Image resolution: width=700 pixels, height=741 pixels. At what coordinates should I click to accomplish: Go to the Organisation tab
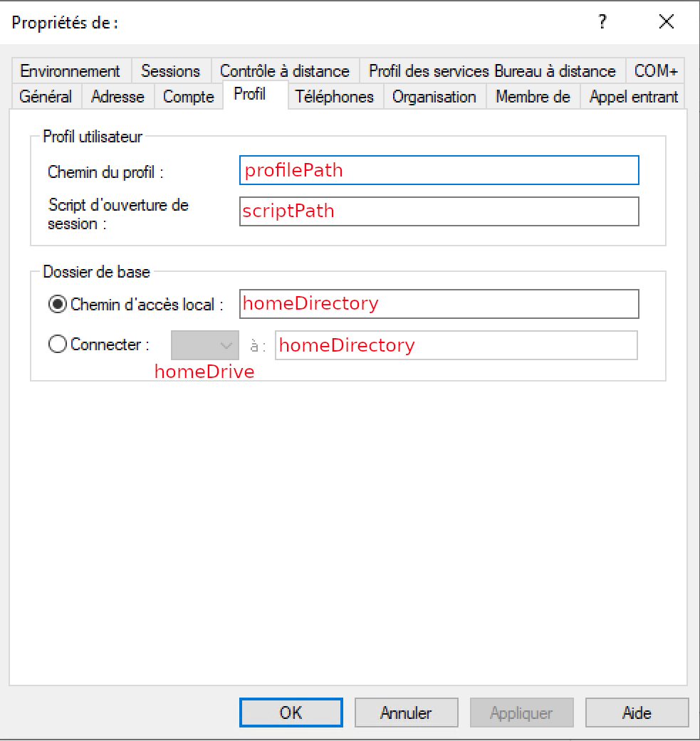[434, 96]
